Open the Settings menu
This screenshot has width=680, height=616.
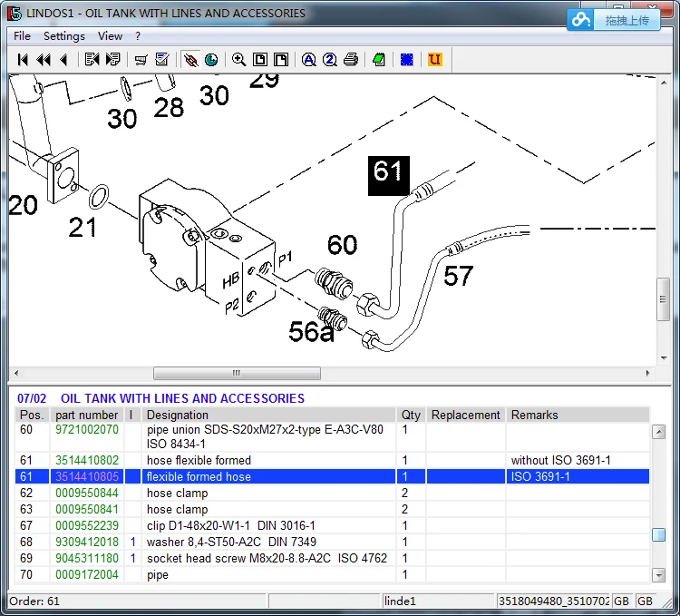pos(64,36)
